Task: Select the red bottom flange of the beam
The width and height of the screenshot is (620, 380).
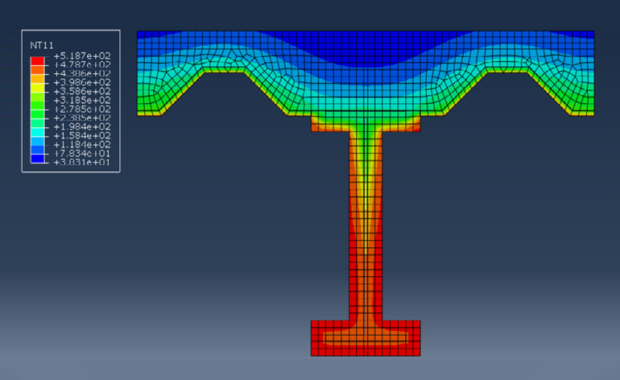Action: point(366,338)
